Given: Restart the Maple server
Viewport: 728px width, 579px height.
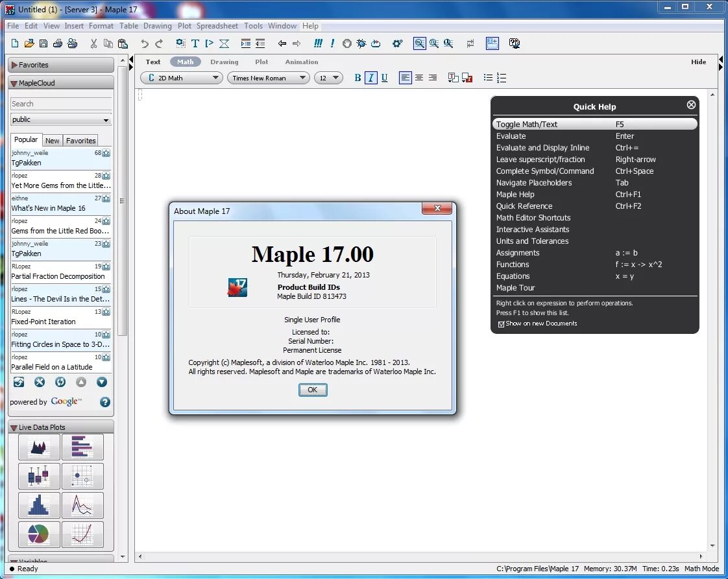Looking at the screenshot, I should tap(376, 43).
